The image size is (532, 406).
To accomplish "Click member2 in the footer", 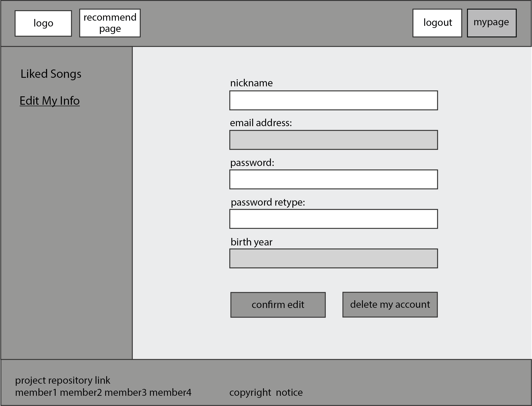I will pos(81,392).
